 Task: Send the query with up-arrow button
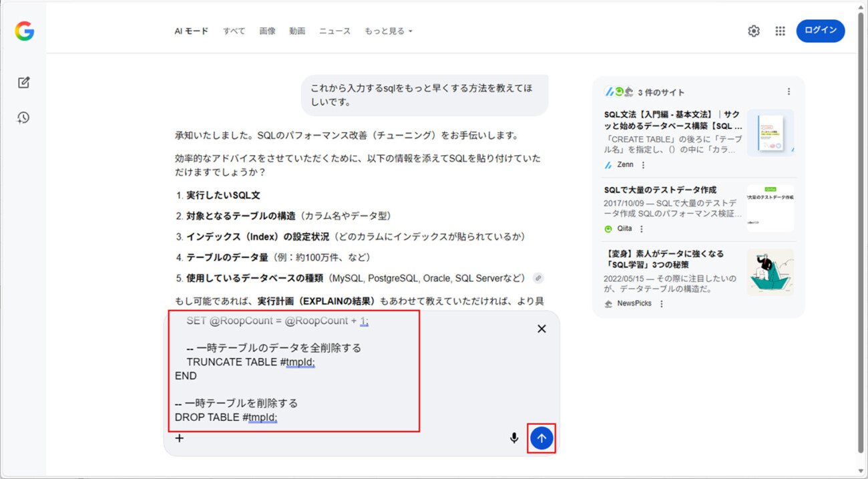[541, 438]
